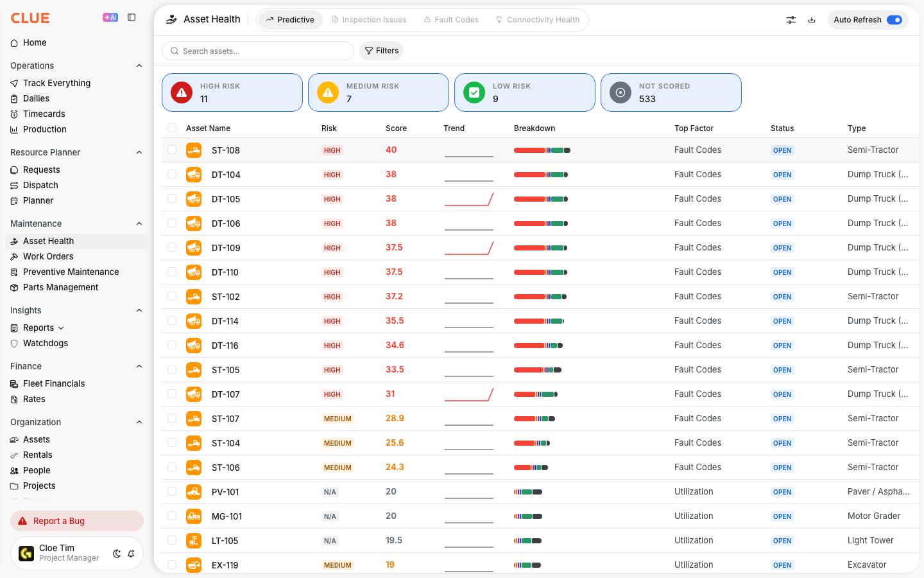Toggle dark mode moon icon
Screen dimensions: 924x578
coord(117,554)
